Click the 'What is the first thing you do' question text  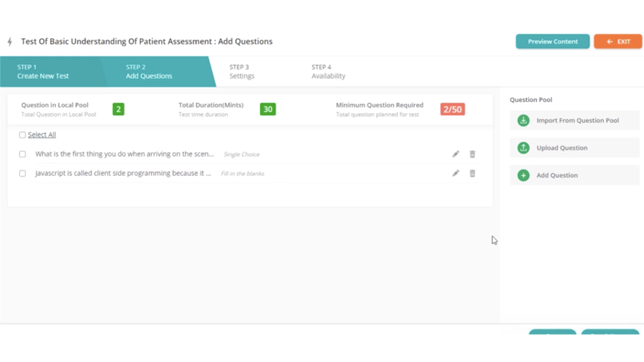tap(124, 154)
